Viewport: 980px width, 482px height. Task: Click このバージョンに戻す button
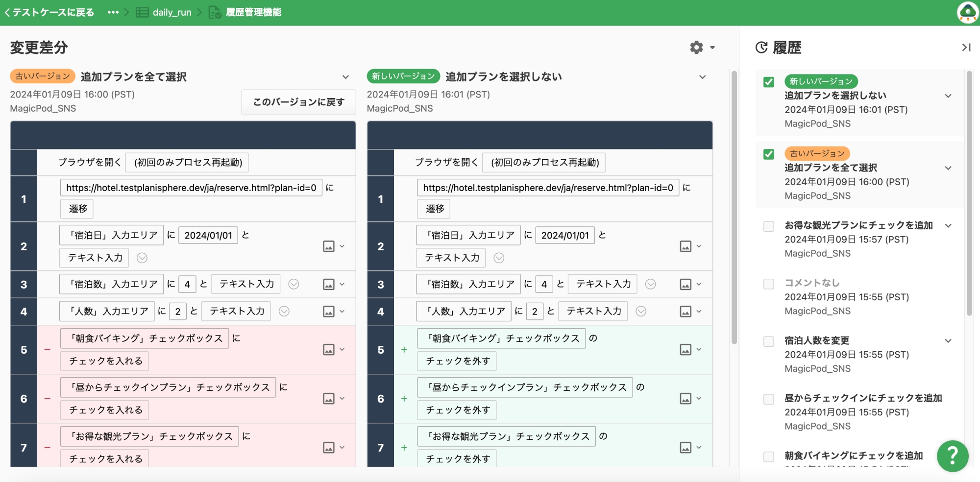coord(298,102)
